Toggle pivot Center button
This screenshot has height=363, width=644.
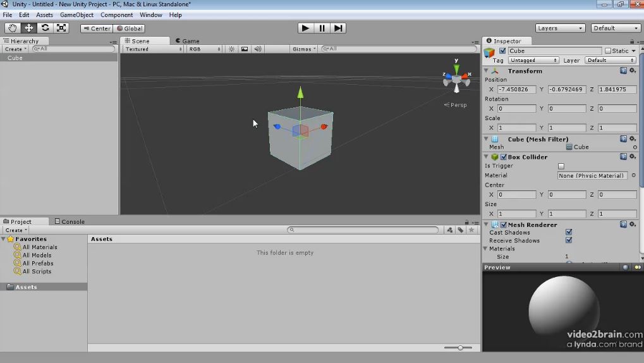click(x=97, y=28)
